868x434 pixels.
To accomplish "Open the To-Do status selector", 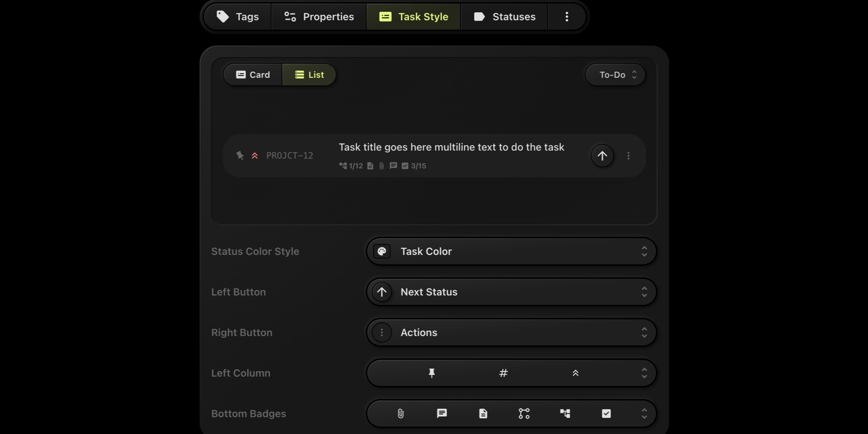I will click(615, 75).
